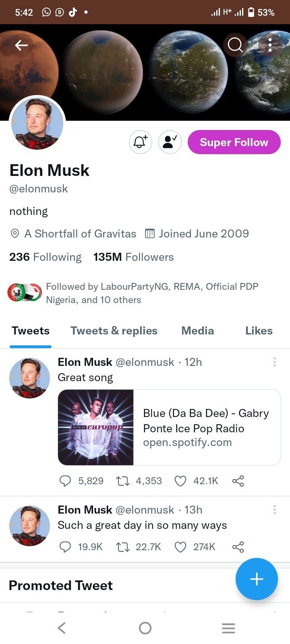Image resolution: width=290 pixels, height=644 pixels.
Task: Open the Blue (Da Ba Dee) Spotify card
Action: [169, 427]
